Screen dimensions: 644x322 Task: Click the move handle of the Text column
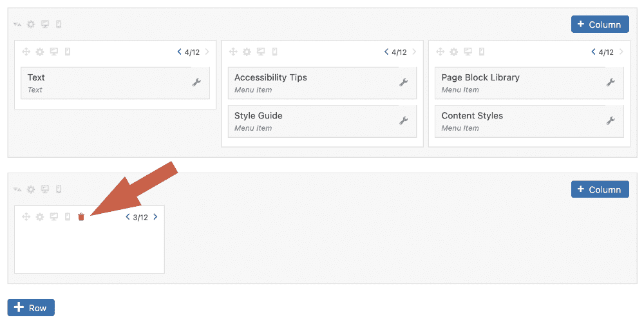[26, 52]
